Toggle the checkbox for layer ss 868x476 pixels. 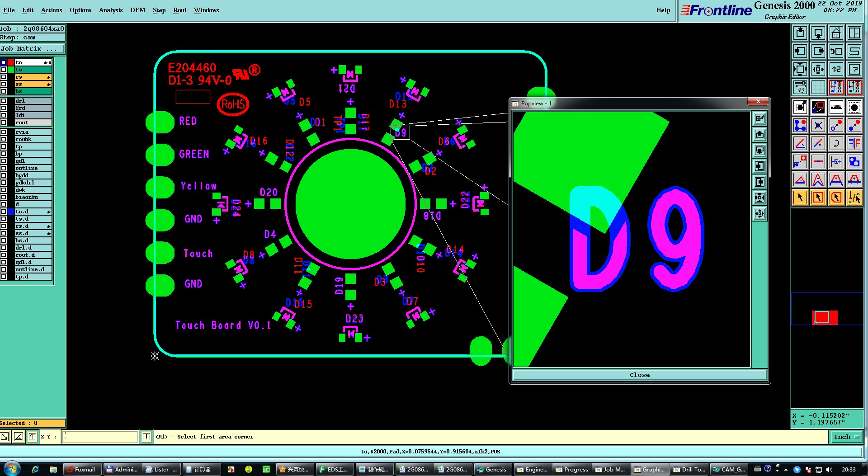coord(4,84)
